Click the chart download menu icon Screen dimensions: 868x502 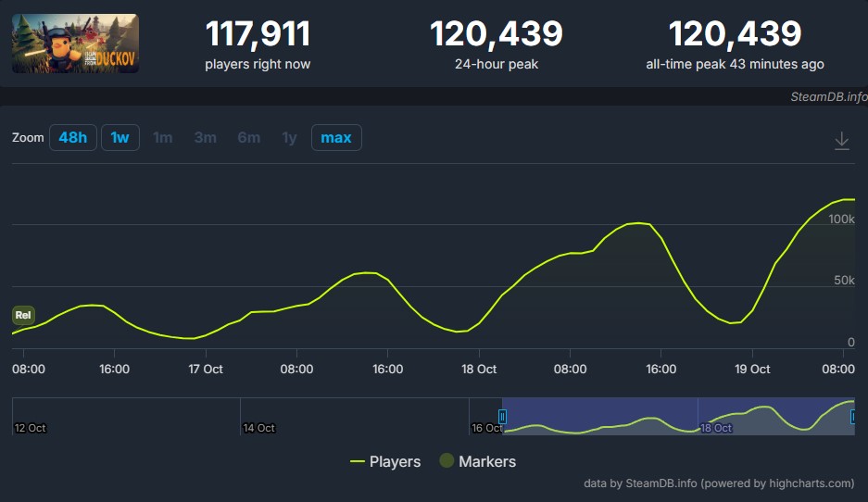click(841, 141)
